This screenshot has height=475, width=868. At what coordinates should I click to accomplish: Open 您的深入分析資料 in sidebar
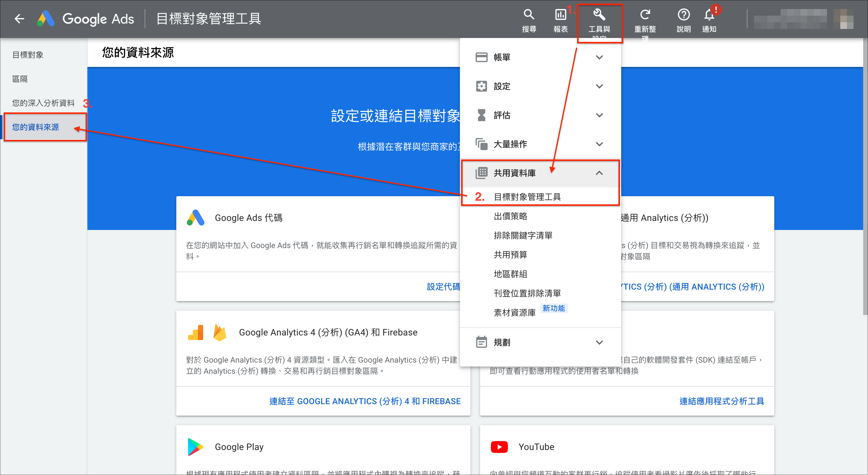point(43,103)
